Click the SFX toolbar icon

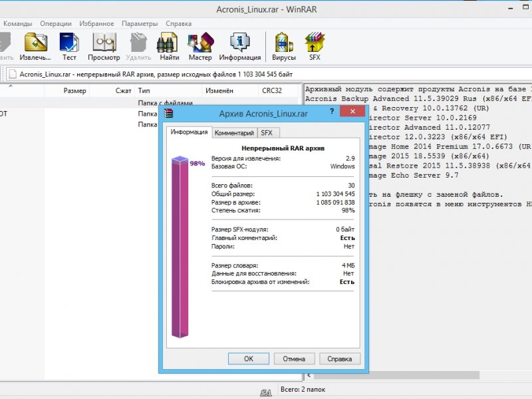pyautogui.click(x=315, y=47)
